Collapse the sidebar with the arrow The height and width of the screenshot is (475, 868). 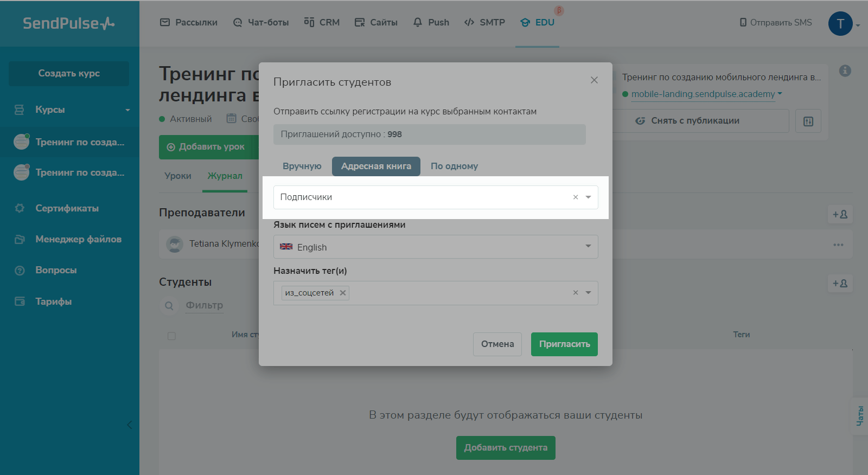point(129,425)
